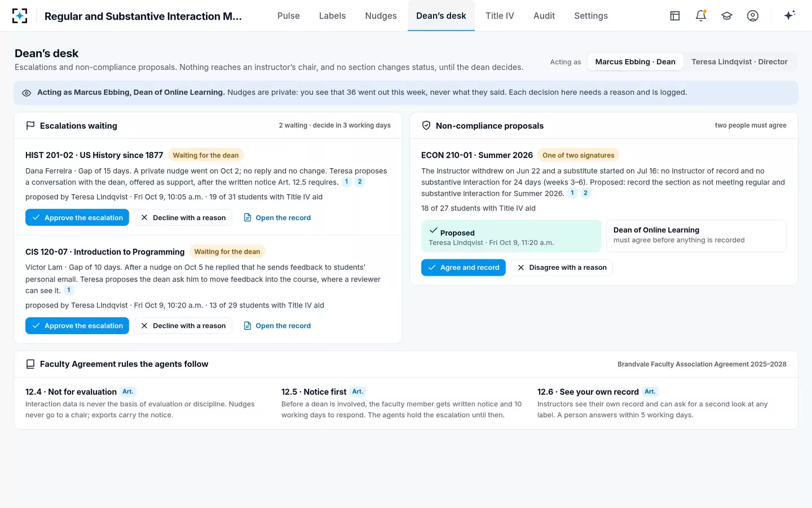
Task: Open the Title IV tab
Action: (500, 16)
